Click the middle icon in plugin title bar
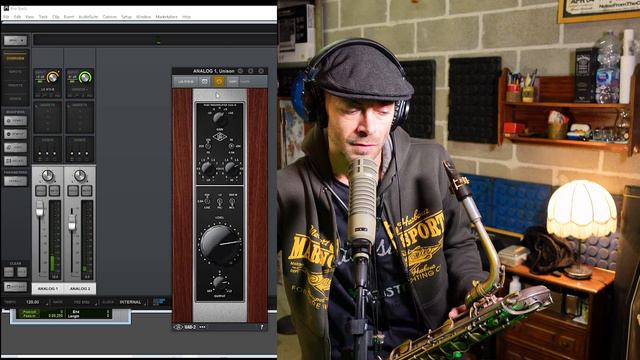The width and height of the screenshot is (640, 360). point(251,71)
